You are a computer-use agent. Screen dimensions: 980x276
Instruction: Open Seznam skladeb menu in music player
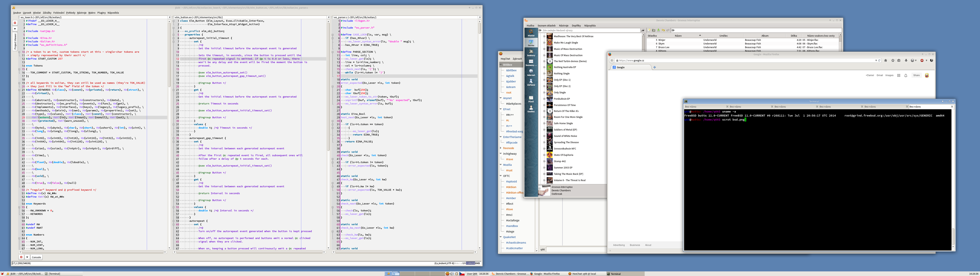coord(546,25)
